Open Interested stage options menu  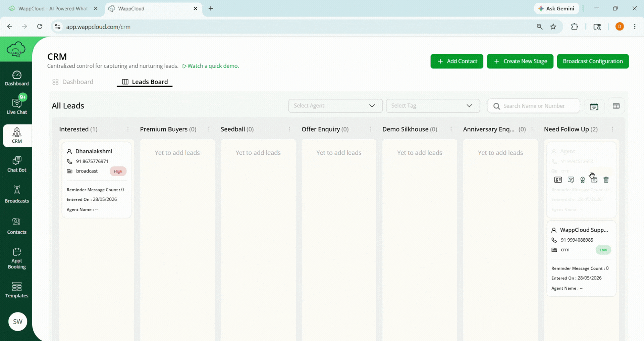coord(128,129)
